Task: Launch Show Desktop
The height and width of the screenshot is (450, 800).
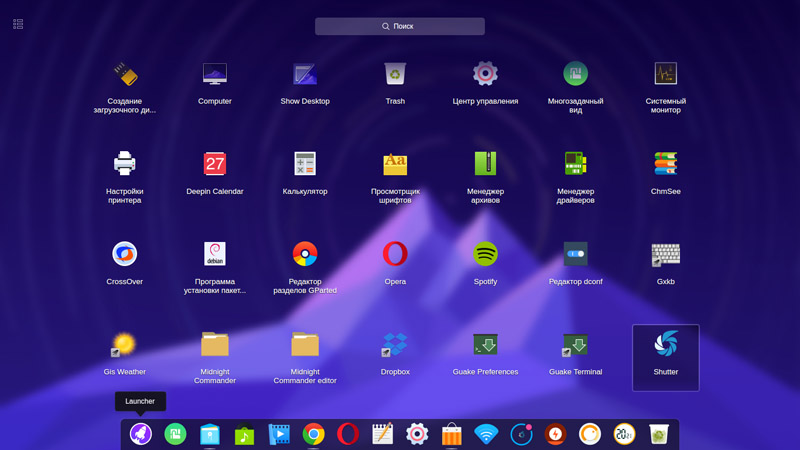Action: click(305, 74)
